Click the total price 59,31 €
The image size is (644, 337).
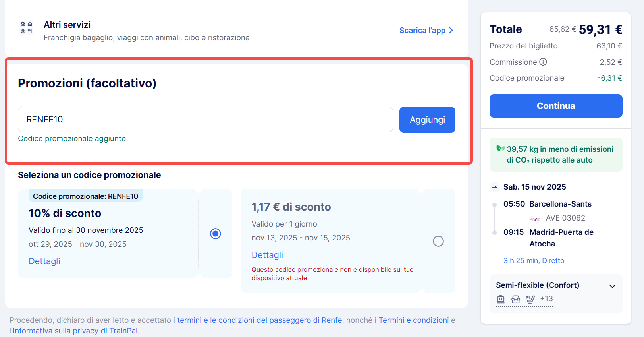click(x=600, y=29)
